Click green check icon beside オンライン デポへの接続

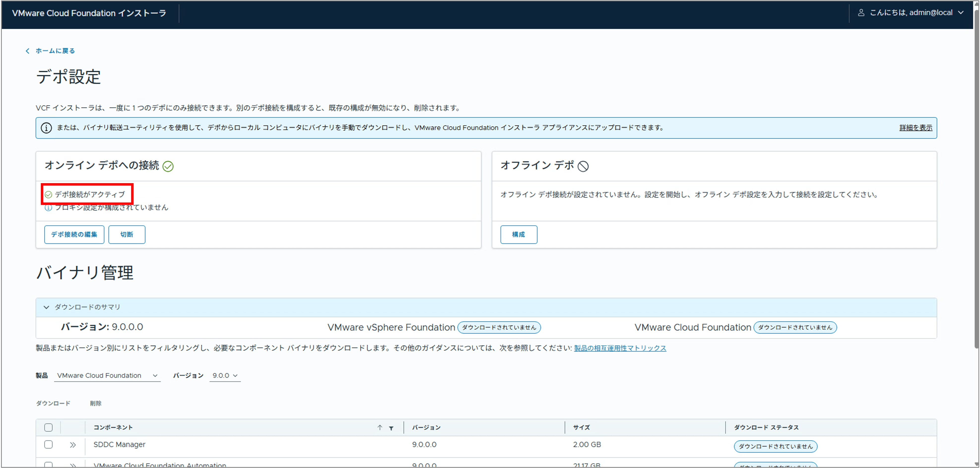click(168, 167)
